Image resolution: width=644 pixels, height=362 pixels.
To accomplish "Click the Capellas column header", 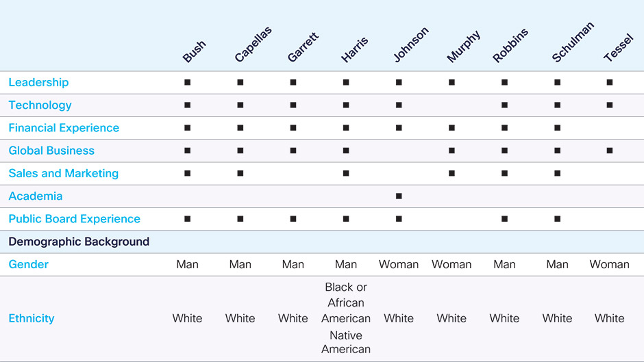I will [253, 45].
